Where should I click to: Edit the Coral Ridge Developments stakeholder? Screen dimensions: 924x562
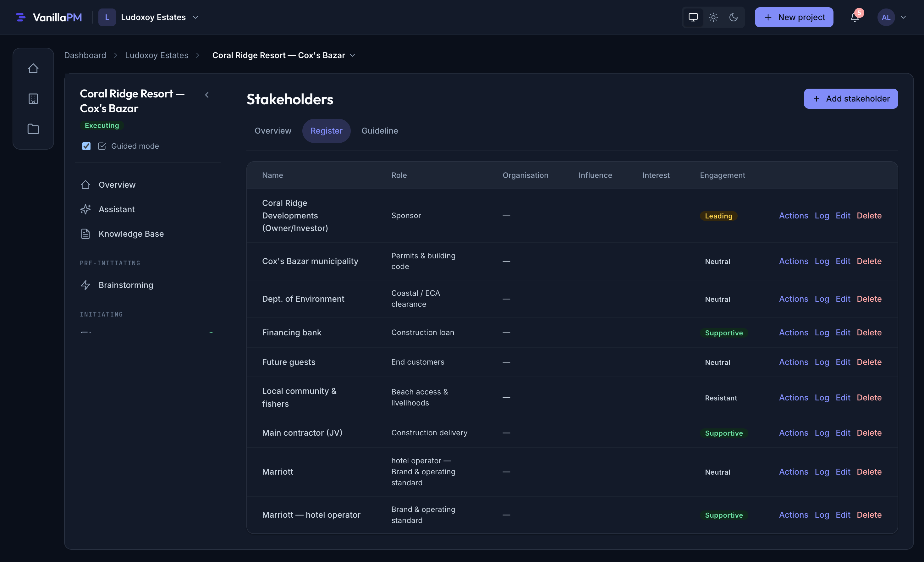(x=843, y=216)
